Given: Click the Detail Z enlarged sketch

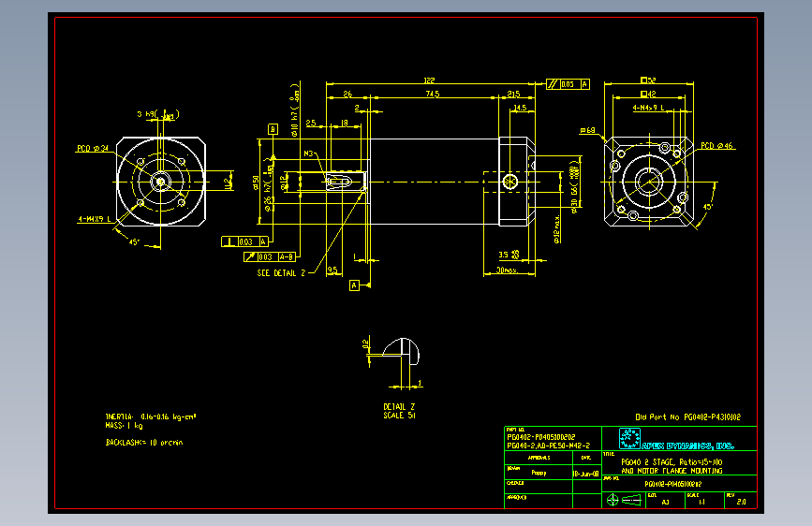Looking at the screenshot, I should coord(401,352).
